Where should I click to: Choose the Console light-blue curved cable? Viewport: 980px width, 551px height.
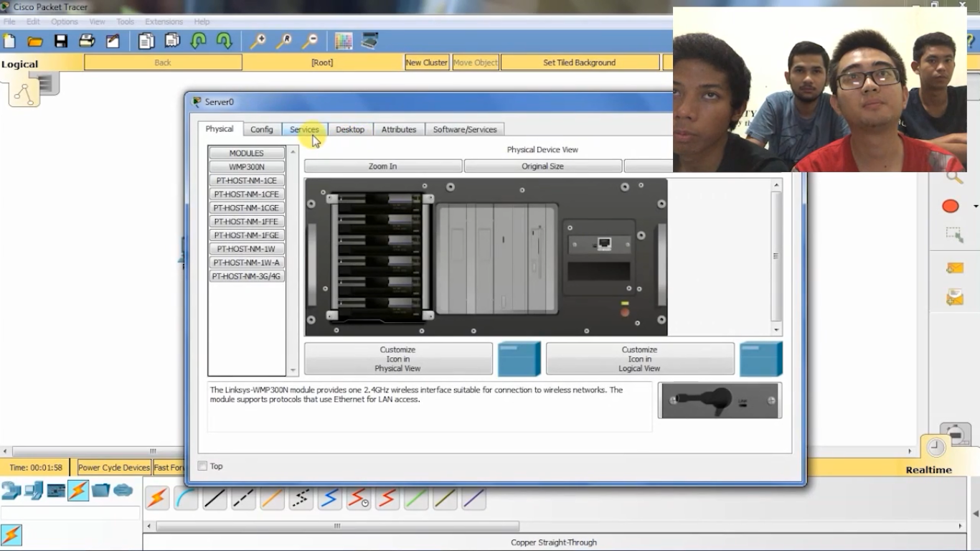point(186,498)
